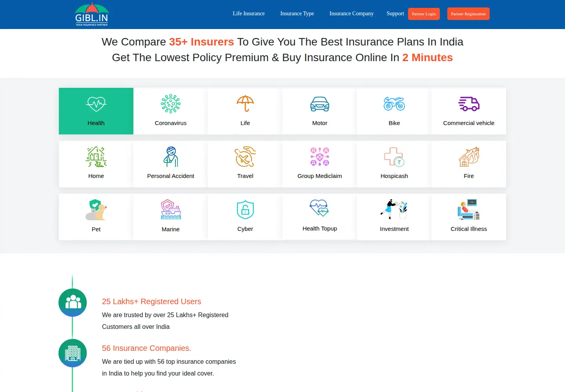Image resolution: width=565 pixels, height=392 pixels.
Task: Select the Investment plant-watering icon
Action: click(x=394, y=209)
